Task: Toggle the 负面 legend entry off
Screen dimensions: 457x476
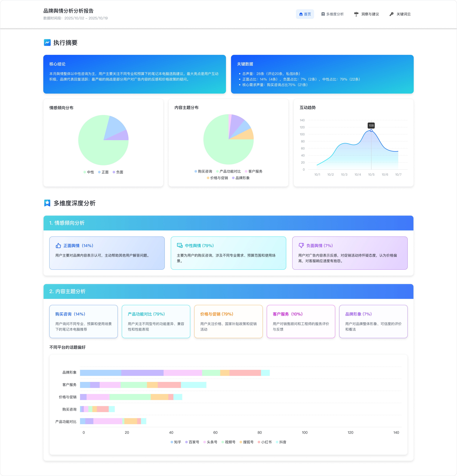Action: (118, 172)
